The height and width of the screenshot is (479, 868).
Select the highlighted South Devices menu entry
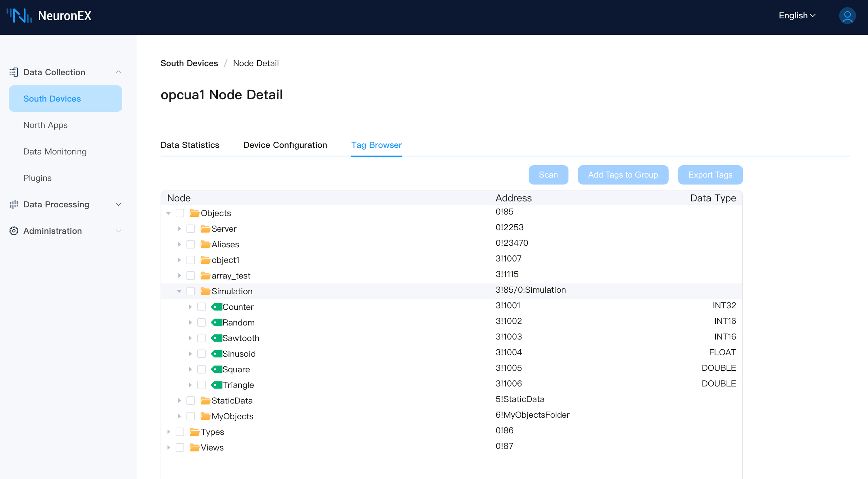pyautogui.click(x=52, y=99)
